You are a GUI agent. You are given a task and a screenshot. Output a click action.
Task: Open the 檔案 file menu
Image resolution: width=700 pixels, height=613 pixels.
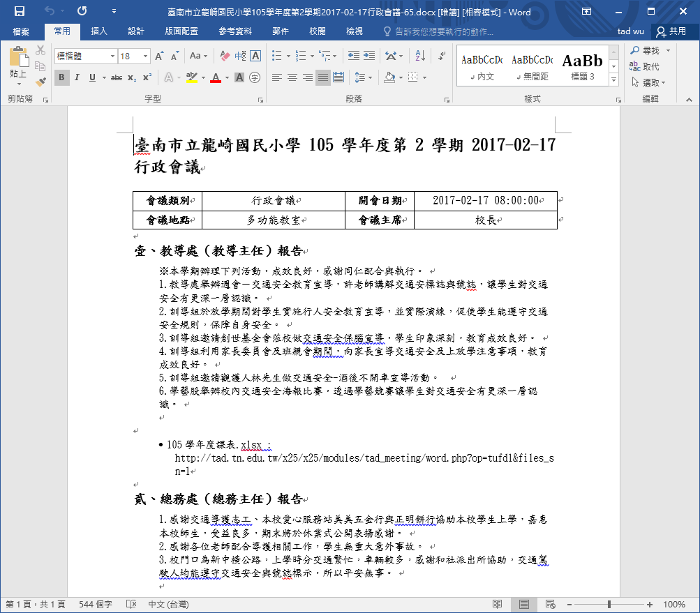[21, 31]
